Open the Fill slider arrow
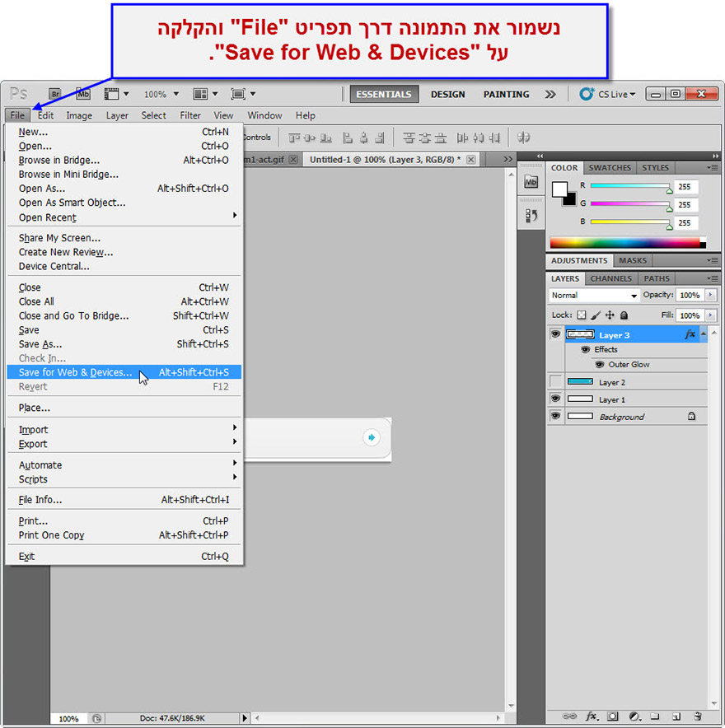725x728 pixels. (710, 315)
